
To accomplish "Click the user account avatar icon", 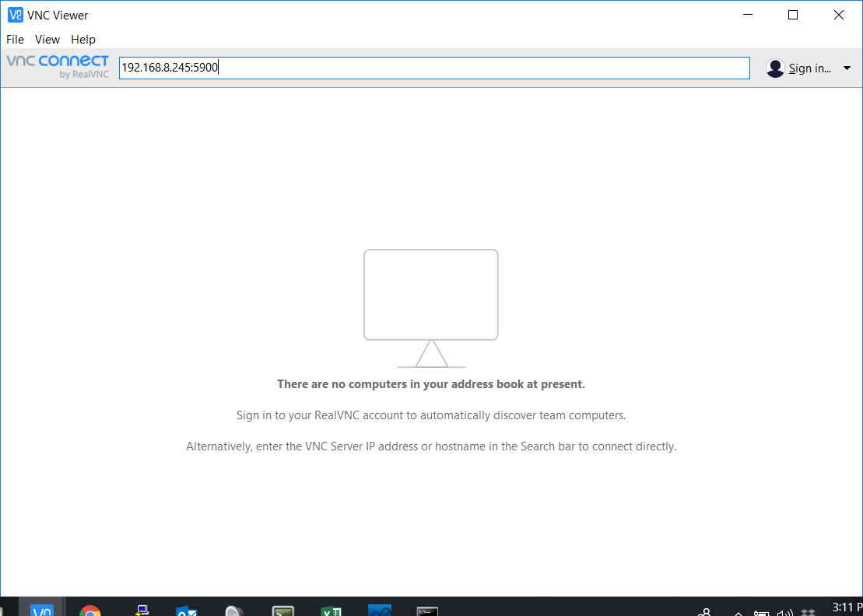I will (775, 68).
